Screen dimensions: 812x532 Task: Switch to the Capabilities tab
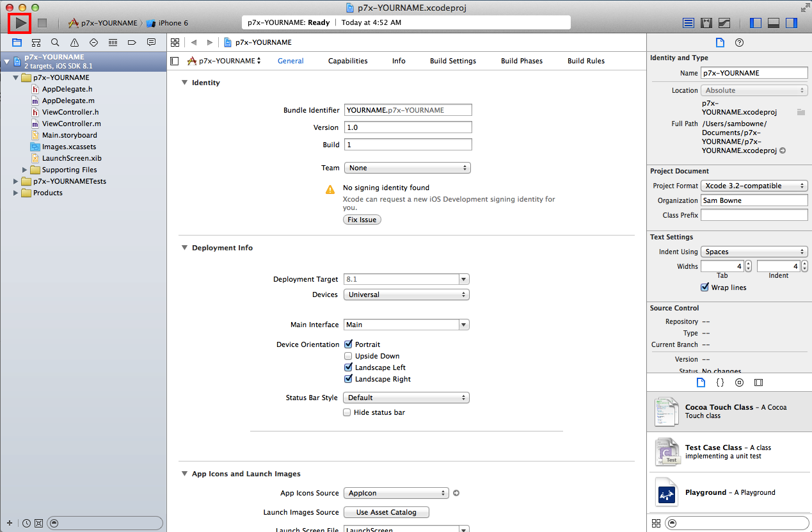point(347,61)
